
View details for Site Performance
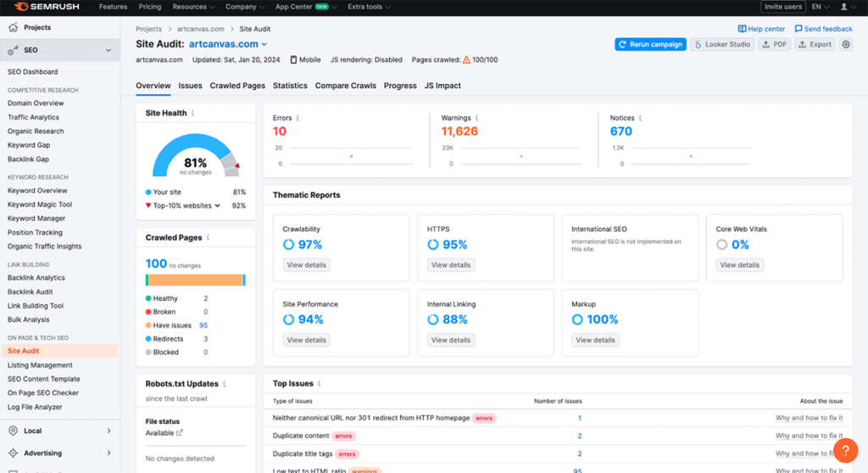[307, 340]
